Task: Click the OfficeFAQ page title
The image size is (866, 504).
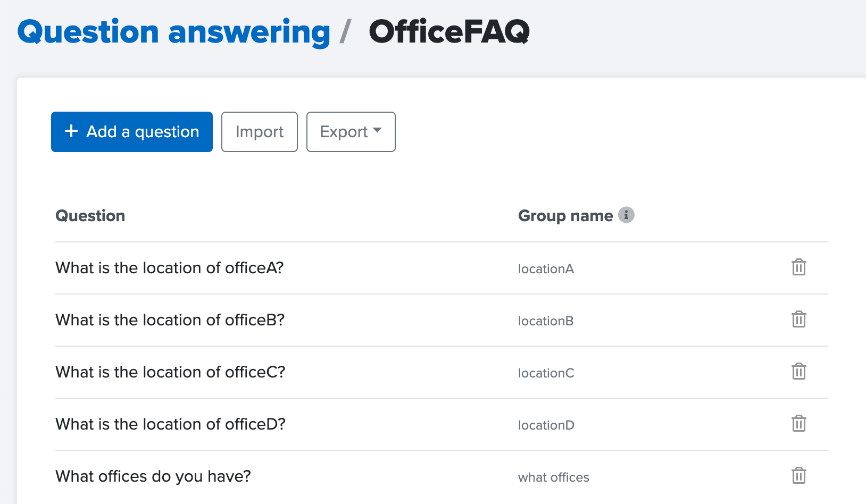Action: click(x=449, y=32)
